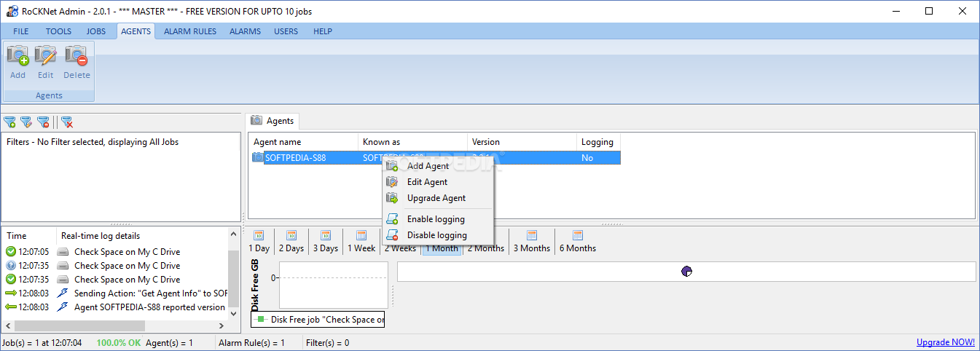The height and width of the screenshot is (351, 980).
Task: Select the 3 Days time range
Action: pos(326,242)
